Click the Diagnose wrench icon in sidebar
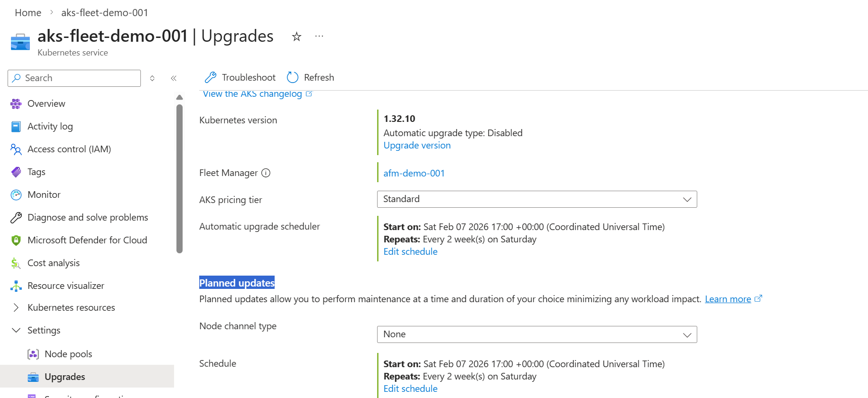This screenshot has height=398, width=868. (x=16, y=217)
